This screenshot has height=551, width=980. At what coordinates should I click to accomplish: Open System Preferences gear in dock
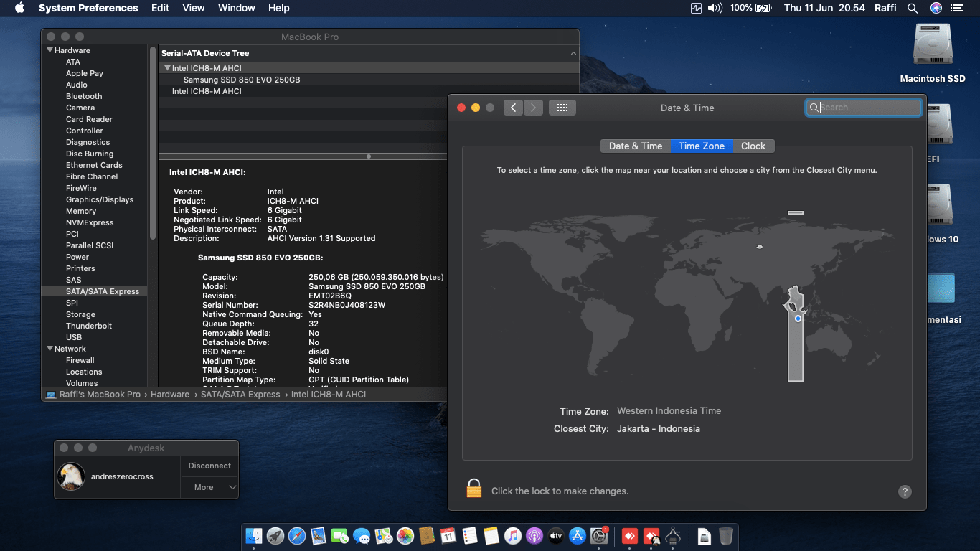(599, 535)
